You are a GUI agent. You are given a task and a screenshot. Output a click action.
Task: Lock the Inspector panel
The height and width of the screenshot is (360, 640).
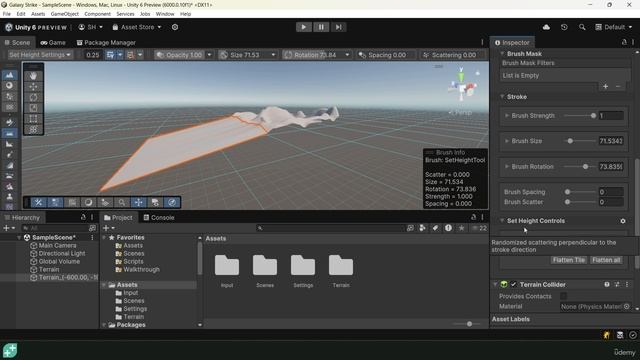click(624, 42)
